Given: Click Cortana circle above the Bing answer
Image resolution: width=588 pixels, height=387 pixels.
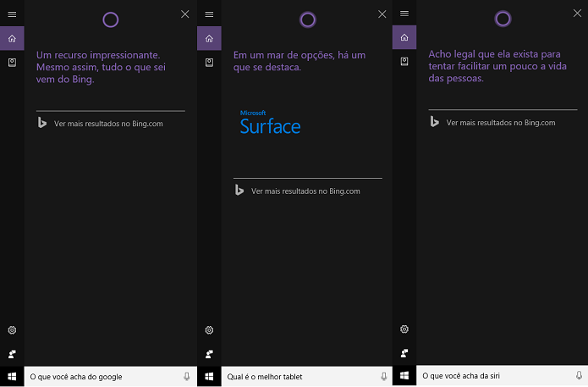Looking at the screenshot, I should [x=111, y=19].
